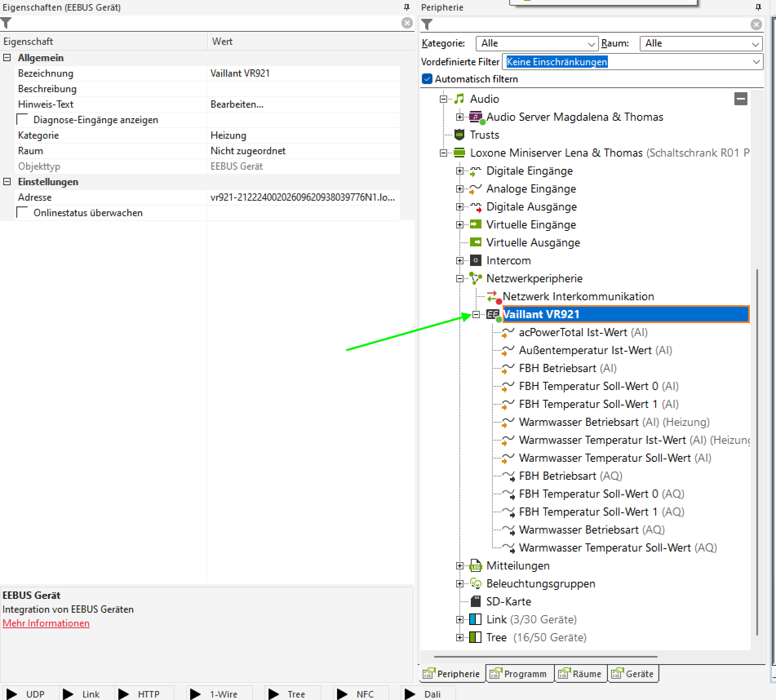
Task: Click the vertical scrollbar of the Peripherie tree
Action: [x=757, y=452]
